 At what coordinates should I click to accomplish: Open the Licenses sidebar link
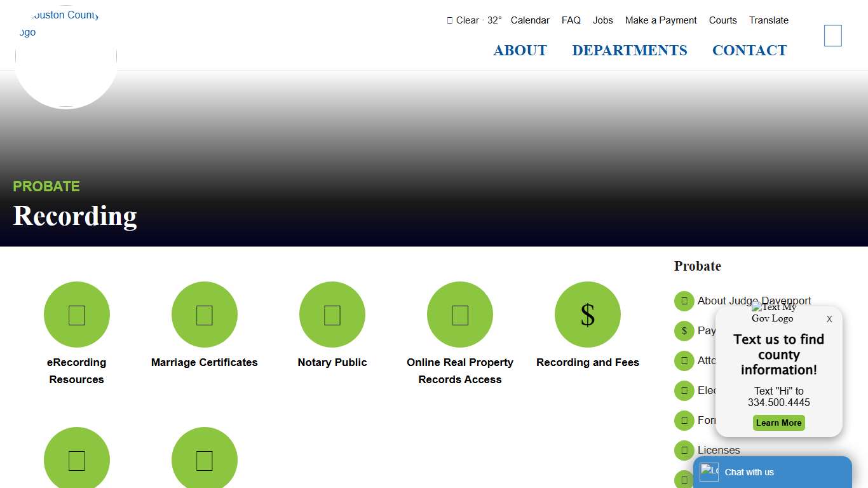click(x=719, y=451)
